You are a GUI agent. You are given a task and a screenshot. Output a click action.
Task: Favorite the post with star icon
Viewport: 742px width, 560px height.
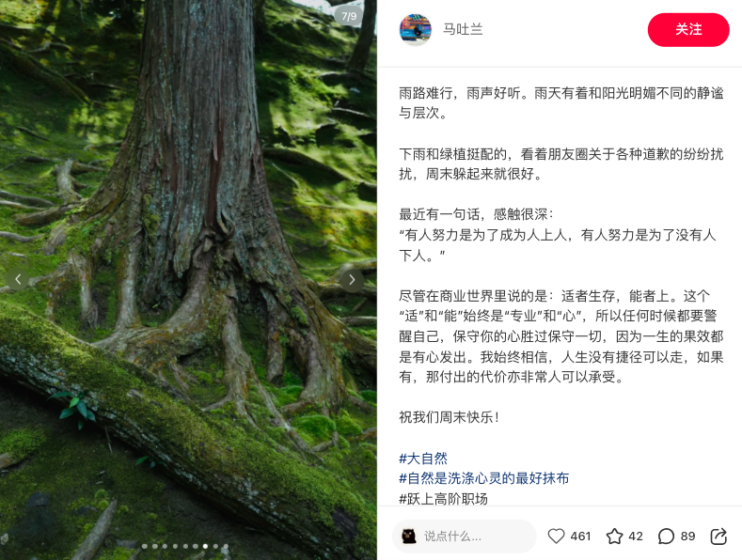tap(614, 536)
